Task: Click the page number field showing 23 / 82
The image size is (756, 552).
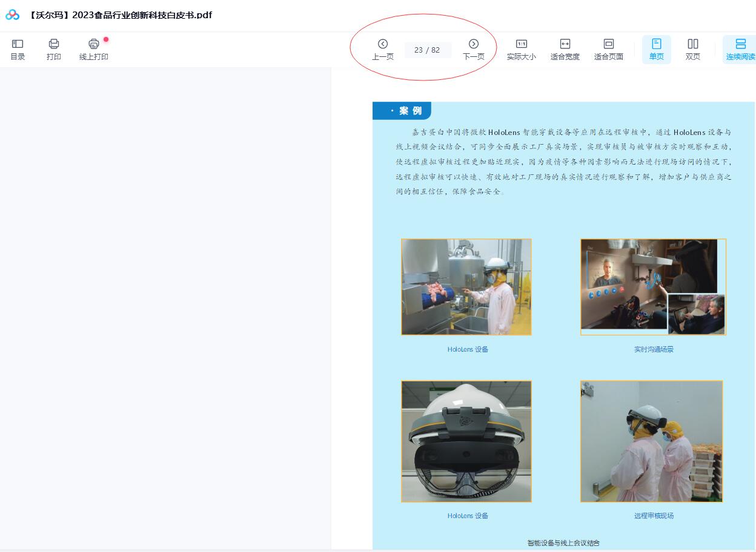Action: coord(428,50)
